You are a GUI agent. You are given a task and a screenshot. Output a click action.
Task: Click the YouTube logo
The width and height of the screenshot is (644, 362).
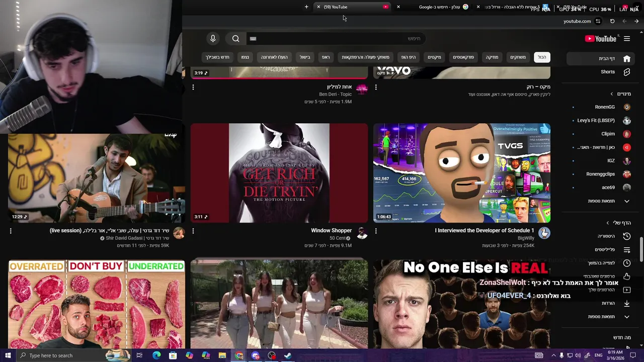(x=601, y=39)
